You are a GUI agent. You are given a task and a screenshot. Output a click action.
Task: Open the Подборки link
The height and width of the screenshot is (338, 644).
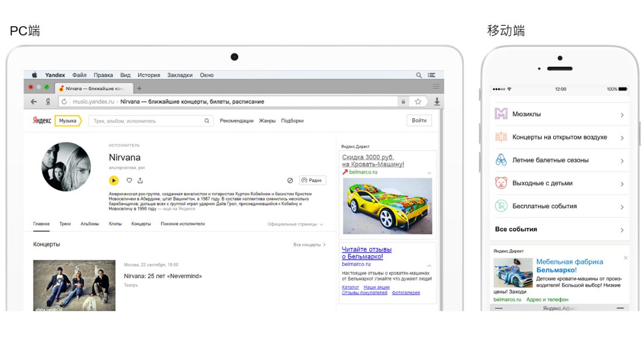tap(292, 121)
